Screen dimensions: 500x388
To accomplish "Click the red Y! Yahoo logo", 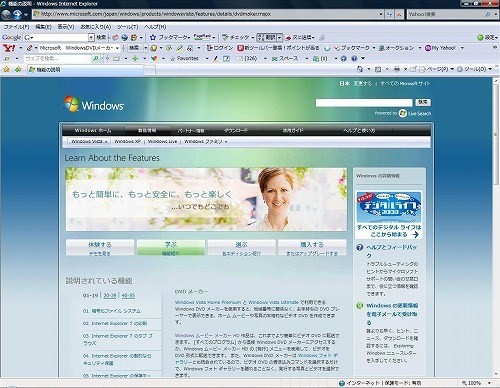I will [x=9, y=48].
